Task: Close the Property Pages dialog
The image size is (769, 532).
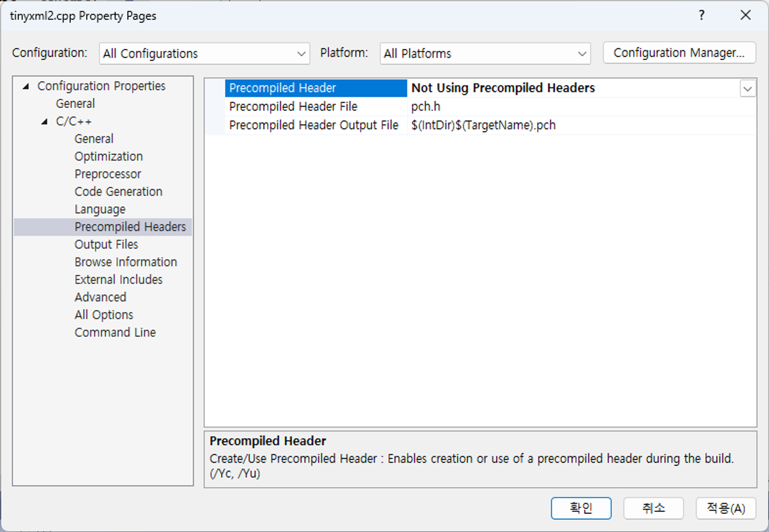Action: pyautogui.click(x=745, y=15)
